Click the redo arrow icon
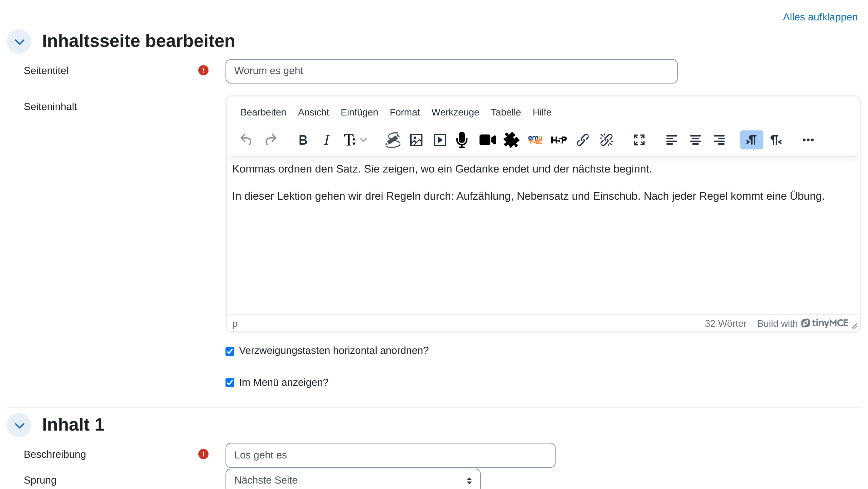Screen dimensions: 868x489 [x=271, y=140]
